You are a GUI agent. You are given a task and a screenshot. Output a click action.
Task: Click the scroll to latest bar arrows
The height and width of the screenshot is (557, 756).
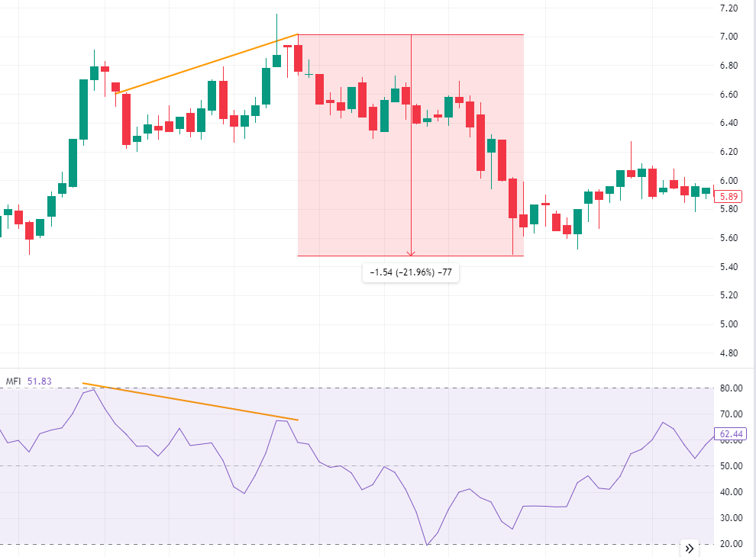point(690,548)
